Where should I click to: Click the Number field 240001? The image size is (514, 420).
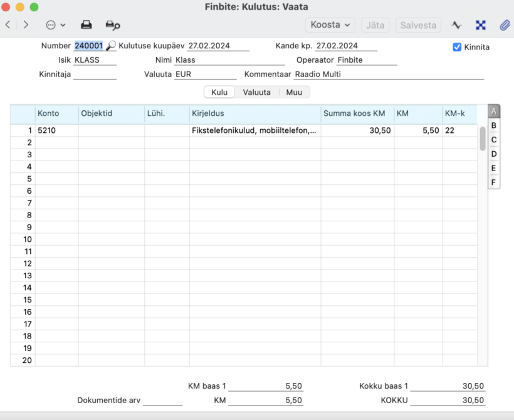click(89, 46)
